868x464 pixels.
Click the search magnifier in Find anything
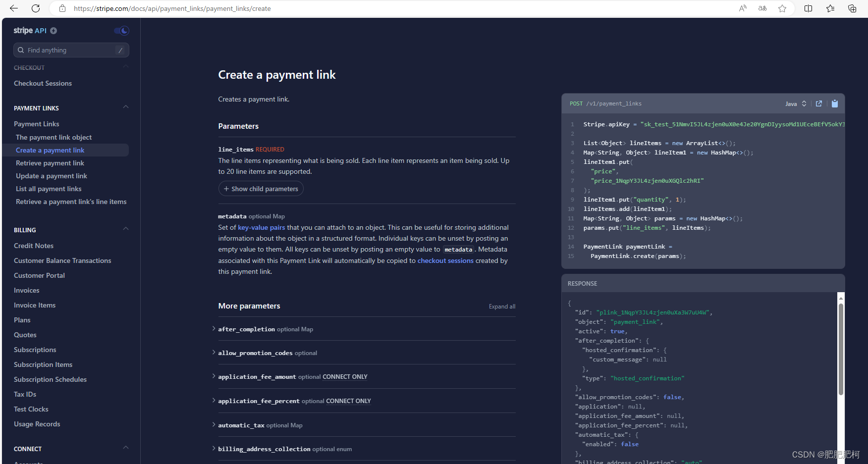click(x=21, y=50)
